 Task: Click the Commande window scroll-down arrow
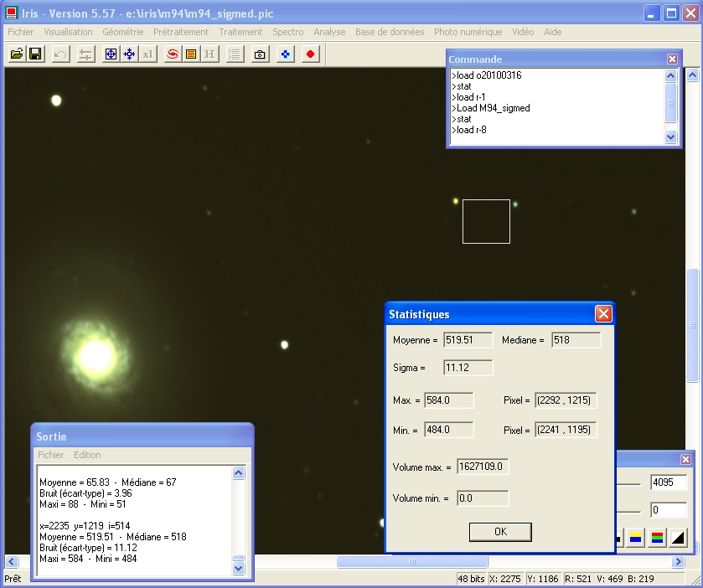click(x=670, y=137)
